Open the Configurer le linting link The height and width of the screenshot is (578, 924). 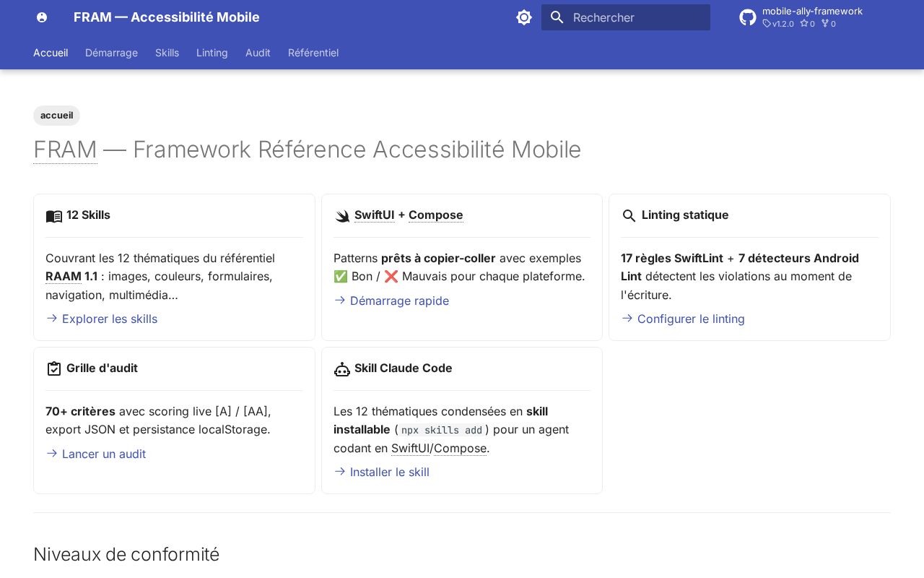691,319
